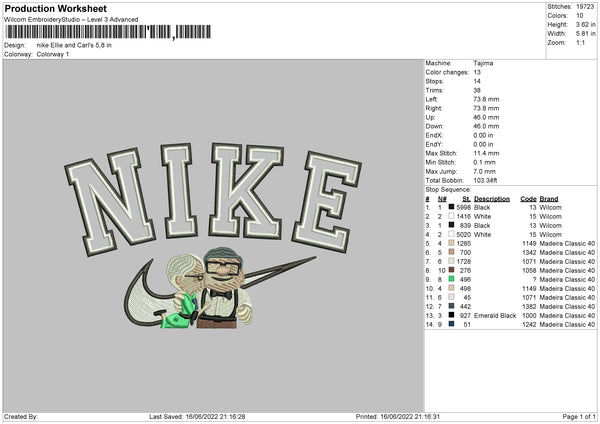Click the white swatch beside 1416 stitches

(x=452, y=216)
